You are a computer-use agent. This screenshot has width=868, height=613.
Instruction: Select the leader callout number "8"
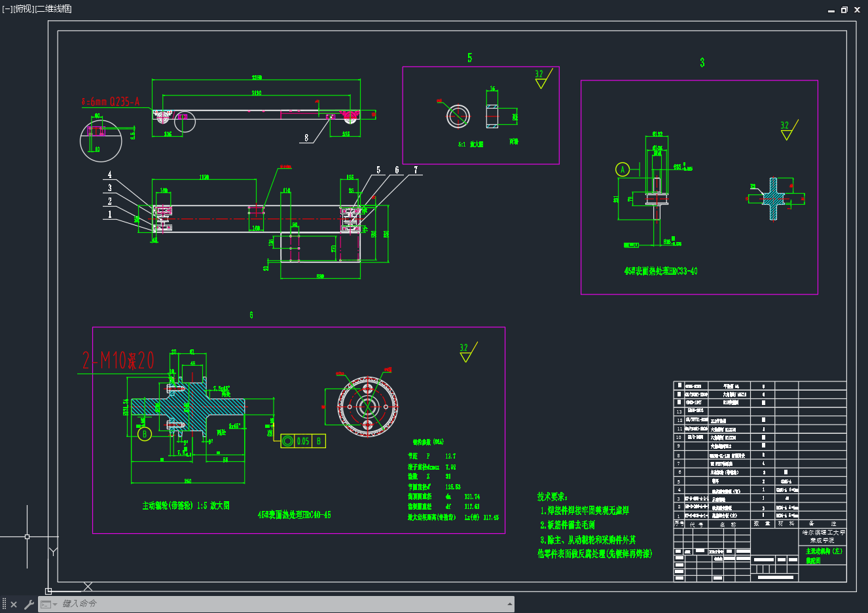click(x=306, y=138)
